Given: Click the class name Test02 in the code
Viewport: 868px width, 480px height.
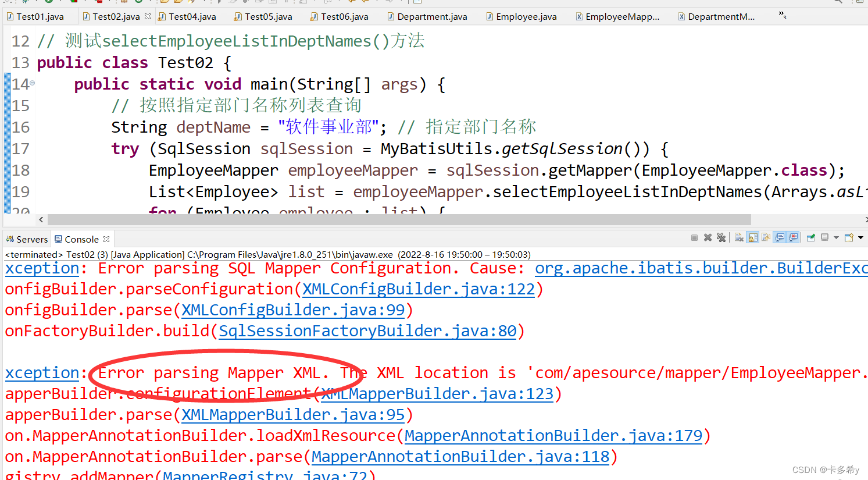Looking at the screenshot, I should [x=185, y=63].
